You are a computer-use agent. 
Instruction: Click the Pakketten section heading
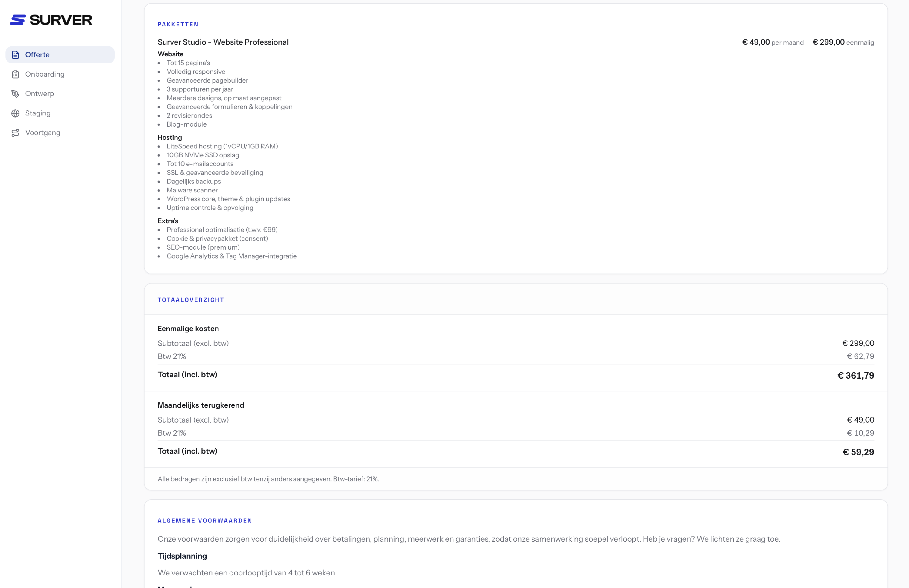point(178,25)
